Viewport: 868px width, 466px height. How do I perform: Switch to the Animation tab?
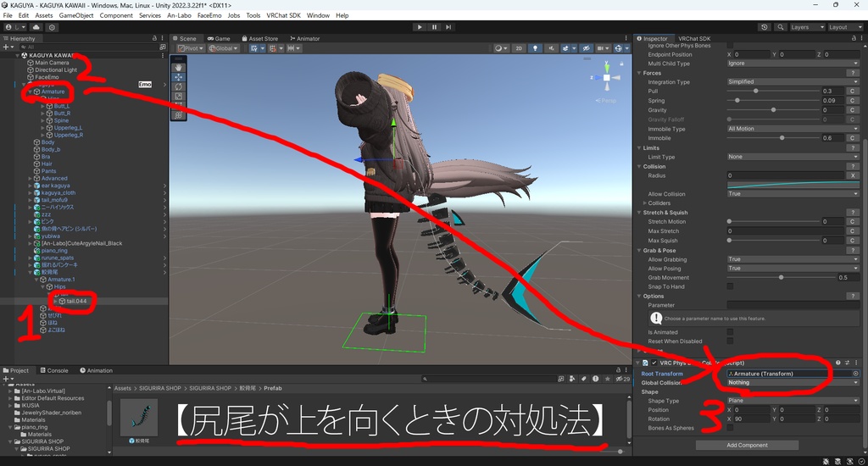point(96,371)
